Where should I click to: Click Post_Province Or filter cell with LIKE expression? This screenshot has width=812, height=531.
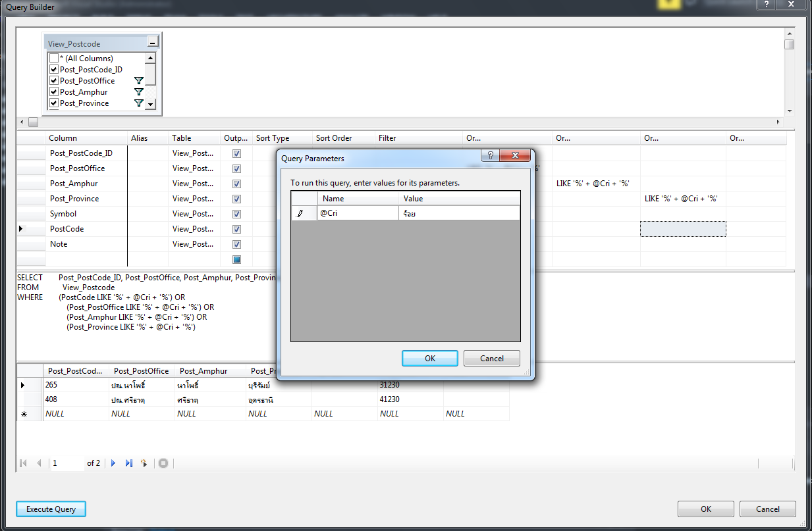click(x=683, y=199)
